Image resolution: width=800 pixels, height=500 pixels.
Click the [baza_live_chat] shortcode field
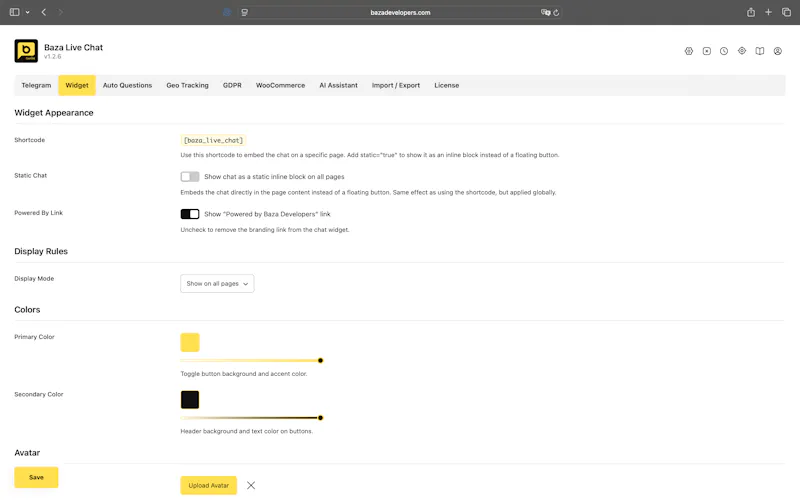[213, 140]
